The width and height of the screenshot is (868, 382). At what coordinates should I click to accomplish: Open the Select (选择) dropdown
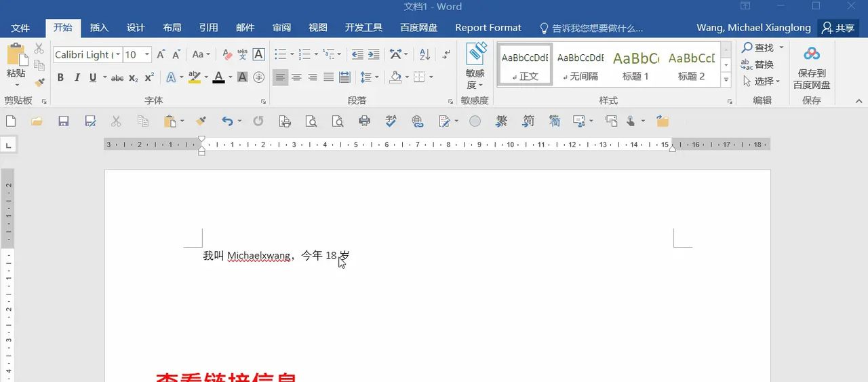click(762, 81)
